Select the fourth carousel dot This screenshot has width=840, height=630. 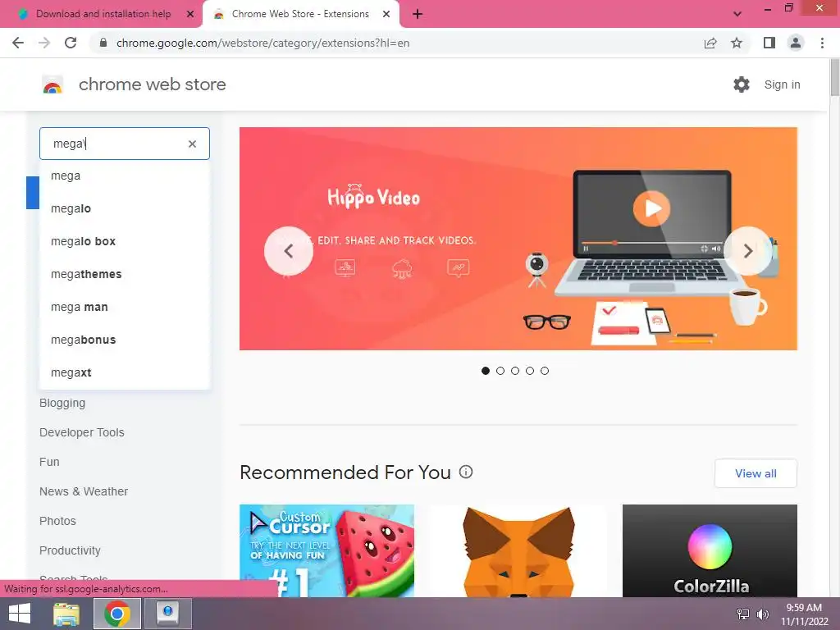point(530,371)
